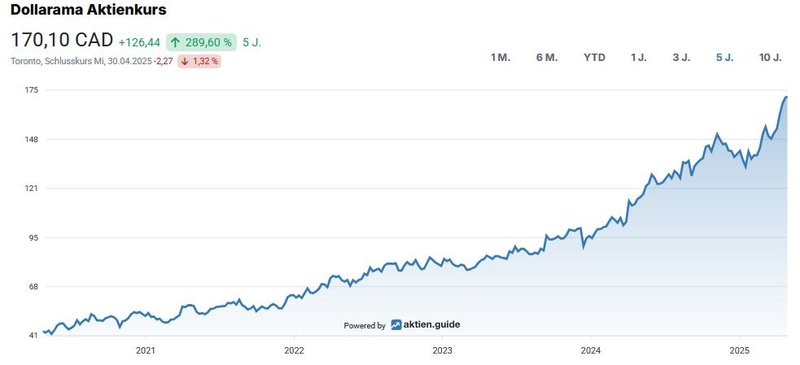Viewport: 800px width, 365px height.
Task: Click the red down arrow icon
Action: 185,61
